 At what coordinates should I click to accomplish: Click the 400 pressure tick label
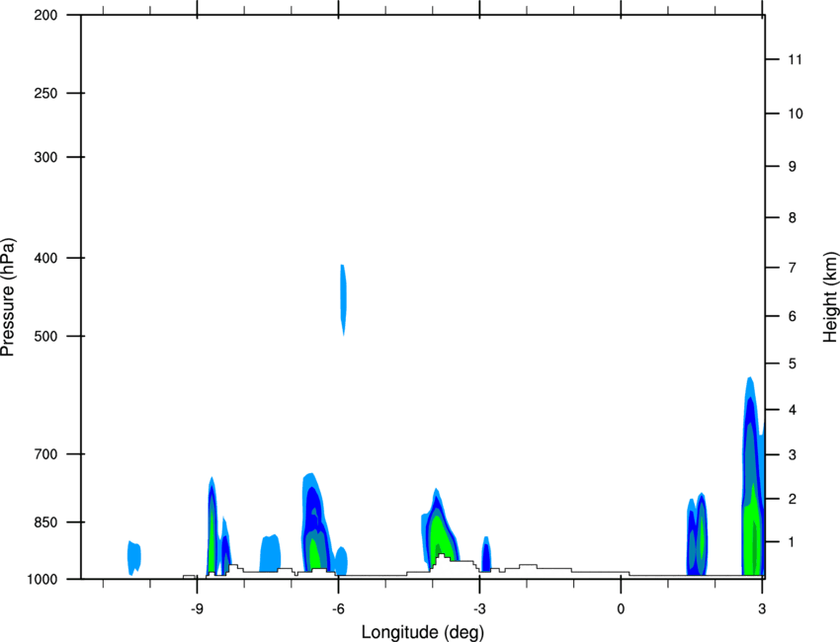click(x=45, y=258)
